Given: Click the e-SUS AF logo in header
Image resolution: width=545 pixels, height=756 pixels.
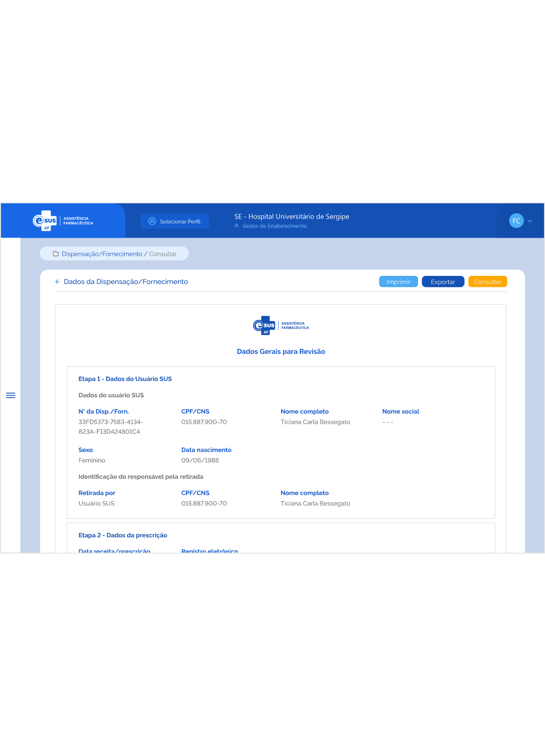Looking at the screenshot, I should click(x=63, y=221).
